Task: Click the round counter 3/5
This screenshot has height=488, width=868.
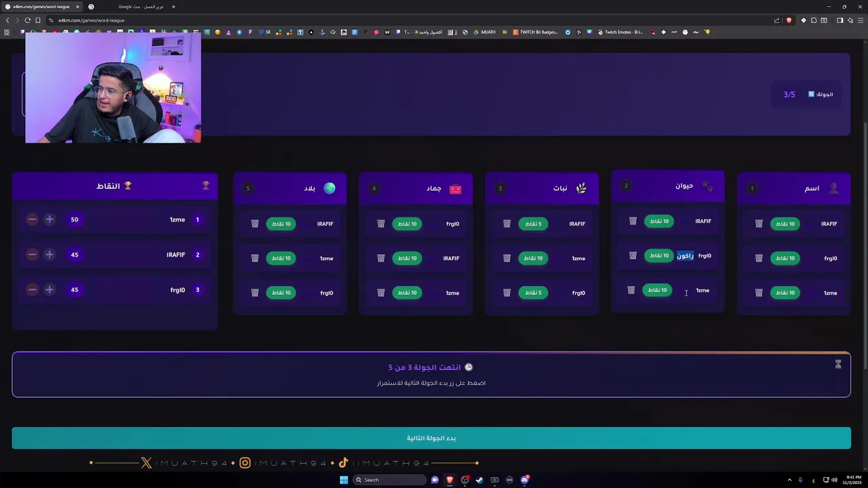Action: [x=789, y=94]
